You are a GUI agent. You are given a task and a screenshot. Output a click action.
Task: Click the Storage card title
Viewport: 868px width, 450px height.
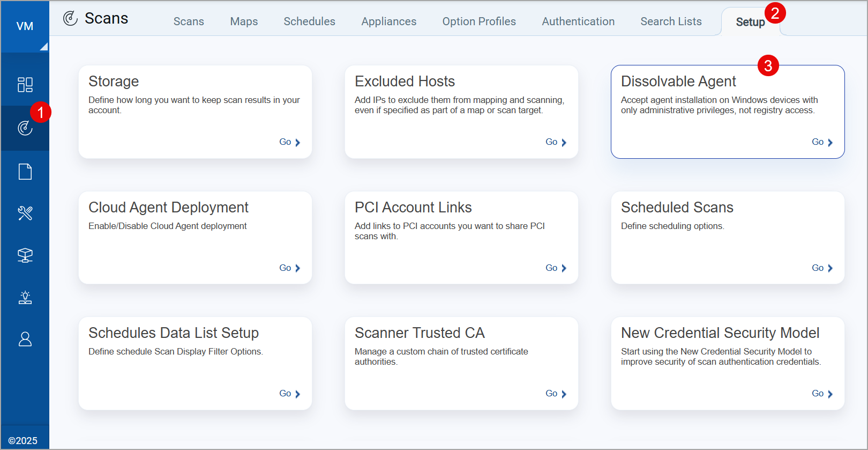(114, 82)
